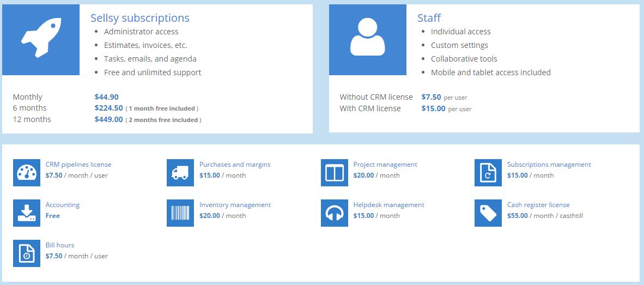Click the Purchases and margins link
644x285 pixels.
(235, 165)
